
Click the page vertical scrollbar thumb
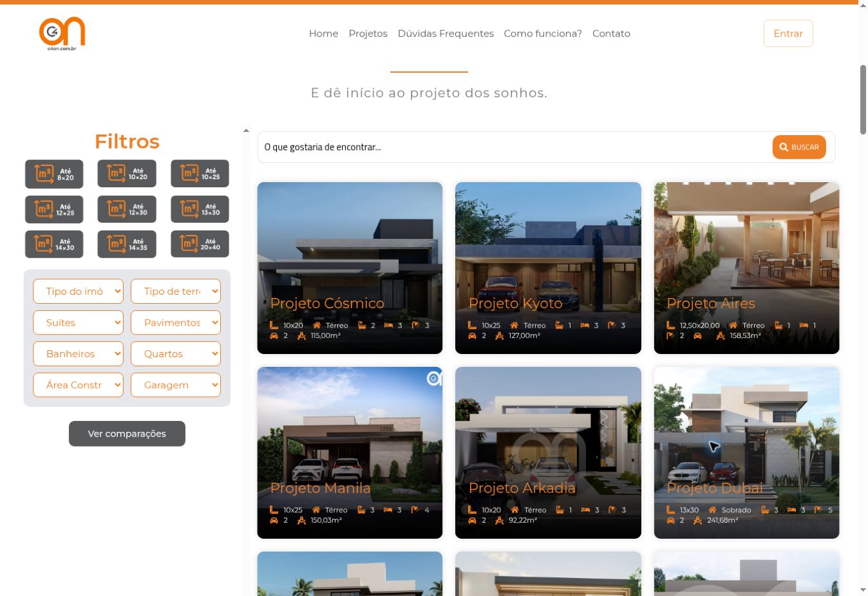click(x=863, y=100)
